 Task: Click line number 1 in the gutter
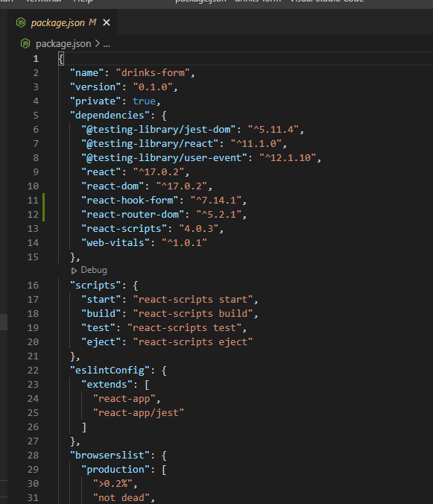coord(36,59)
